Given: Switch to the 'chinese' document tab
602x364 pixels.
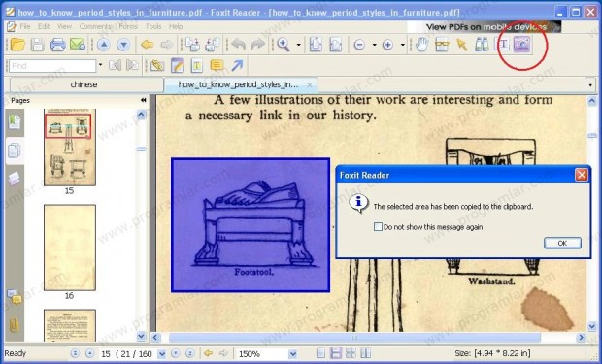Looking at the screenshot, I should (x=84, y=84).
